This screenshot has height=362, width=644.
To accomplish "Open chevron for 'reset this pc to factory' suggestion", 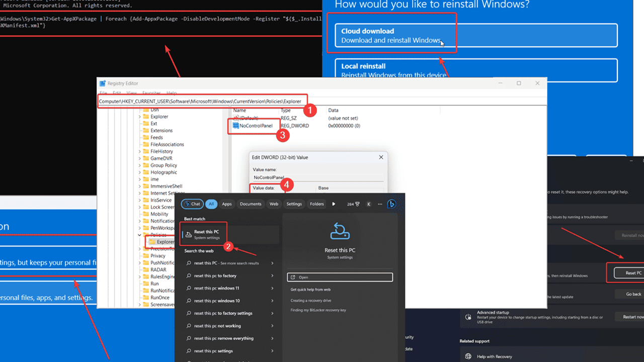I will click(x=272, y=276).
